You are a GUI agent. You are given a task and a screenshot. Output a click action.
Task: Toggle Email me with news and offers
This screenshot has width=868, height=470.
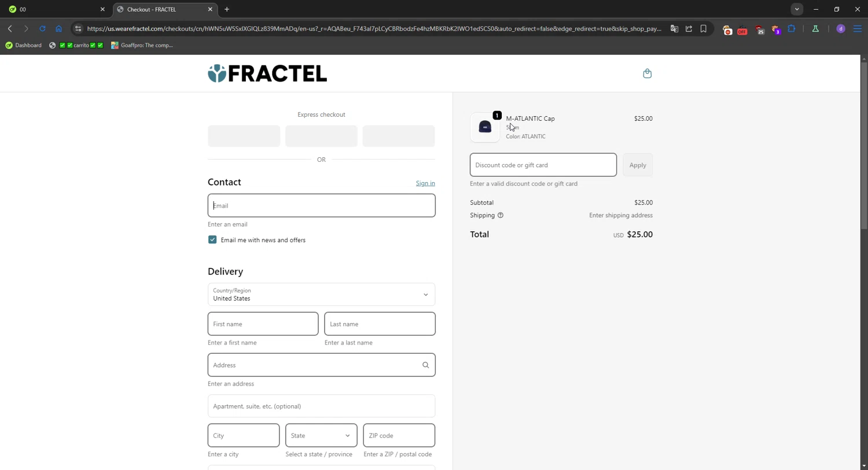(x=212, y=240)
